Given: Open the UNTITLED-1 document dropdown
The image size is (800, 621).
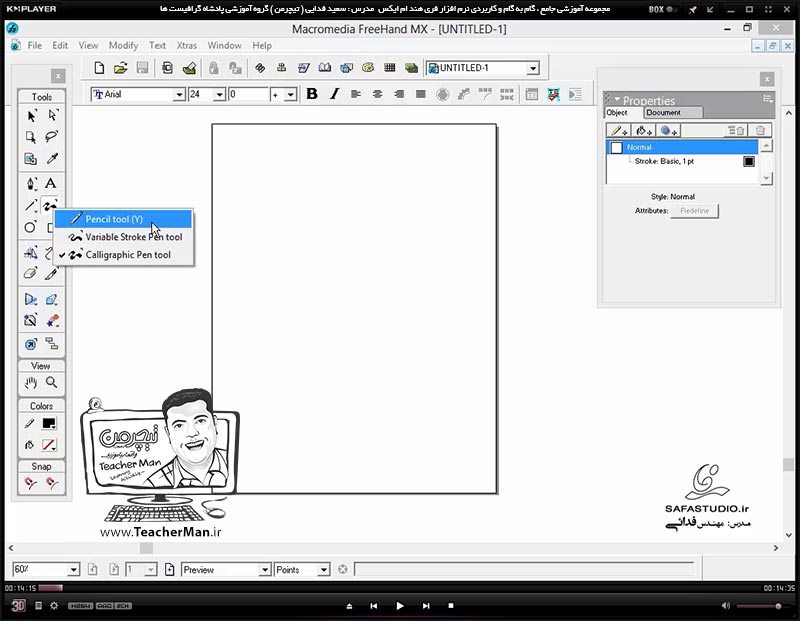Looking at the screenshot, I should 533,68.
